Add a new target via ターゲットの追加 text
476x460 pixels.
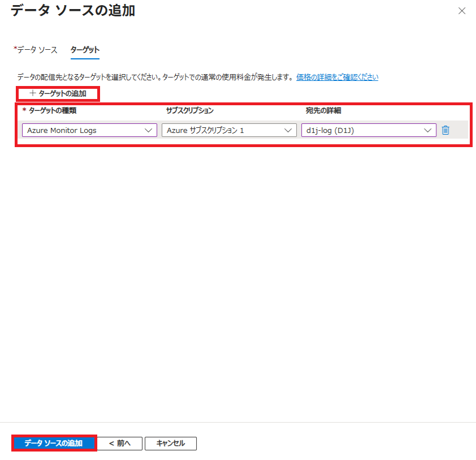tap(63, 93)
